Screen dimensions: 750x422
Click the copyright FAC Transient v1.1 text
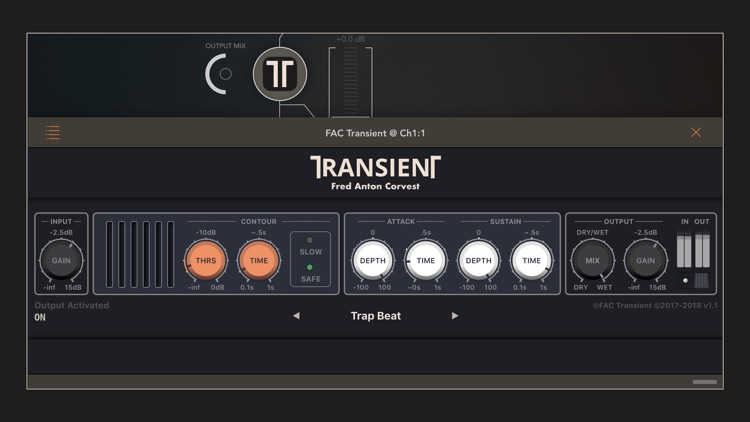pyautogui.click(x=655, y=305)
